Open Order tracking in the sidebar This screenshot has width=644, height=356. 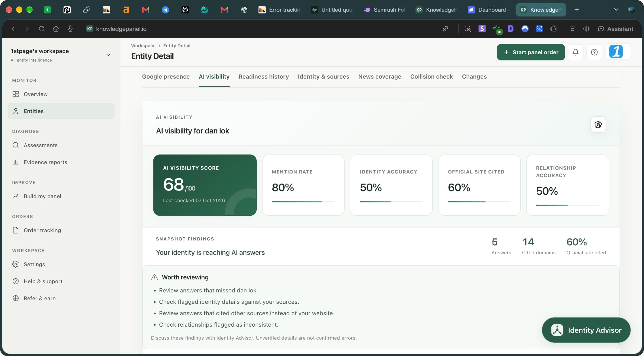[x=61, y=230]
